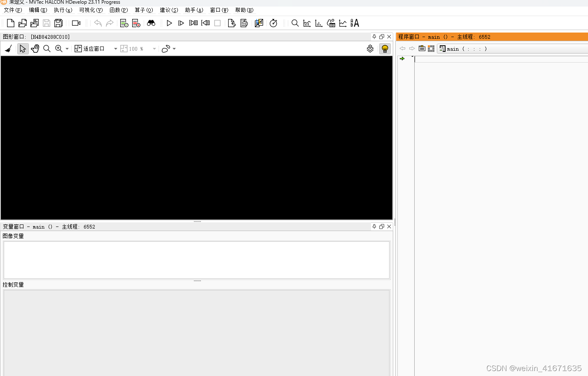Image resolution: width=588 pixels, height=376 pixels.
Task: Run to insert cursor button
Action: pos(181,23)
